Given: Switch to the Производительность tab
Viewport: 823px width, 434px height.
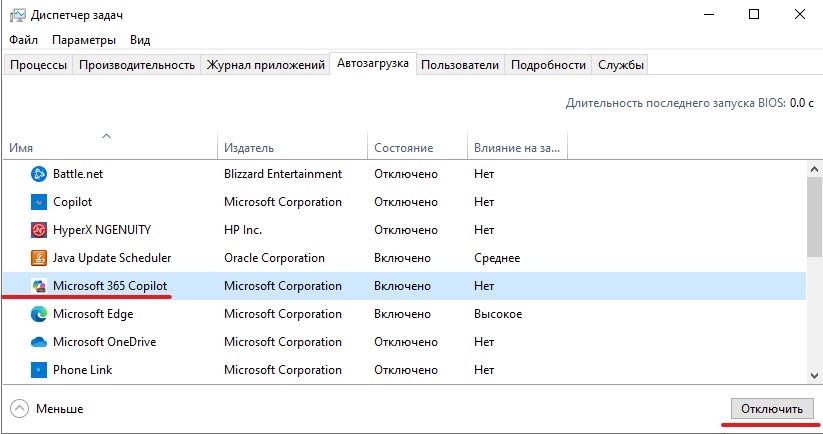Looking at the screenshot, I should pyautogui.click(x=136, y=65).
